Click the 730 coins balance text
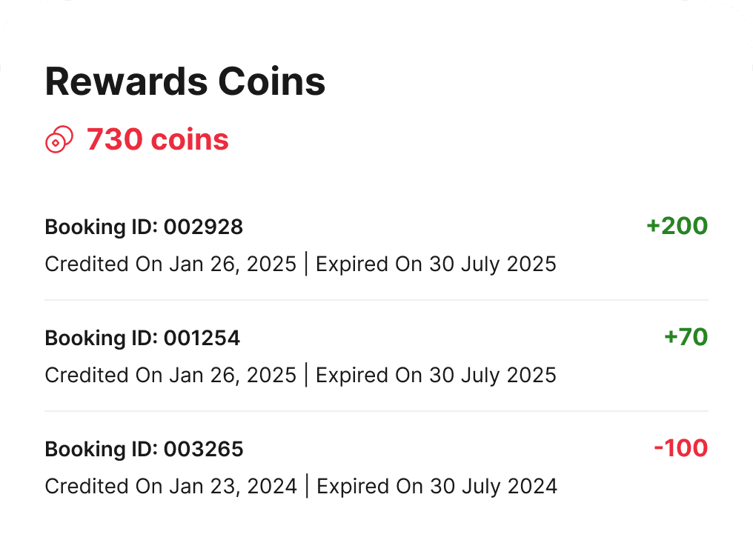Viewport: 753px width, 560px height. [x=157, y=139]
